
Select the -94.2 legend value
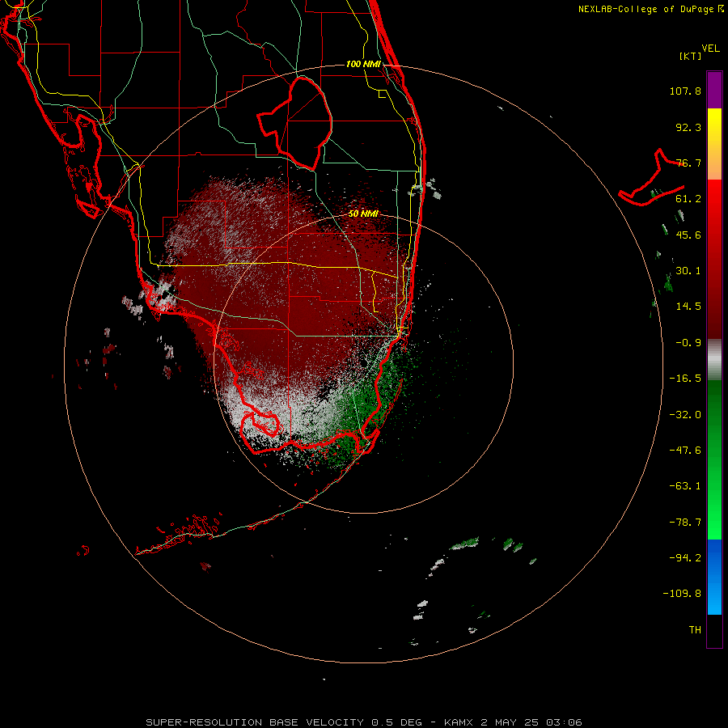pyautogui.click(x=685, y=557)
